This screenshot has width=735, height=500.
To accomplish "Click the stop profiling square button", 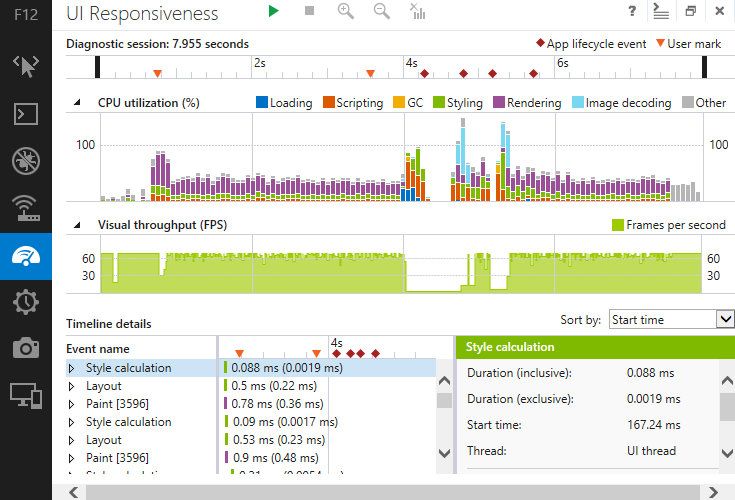I will pyautogui.click(x=309, y=11).
